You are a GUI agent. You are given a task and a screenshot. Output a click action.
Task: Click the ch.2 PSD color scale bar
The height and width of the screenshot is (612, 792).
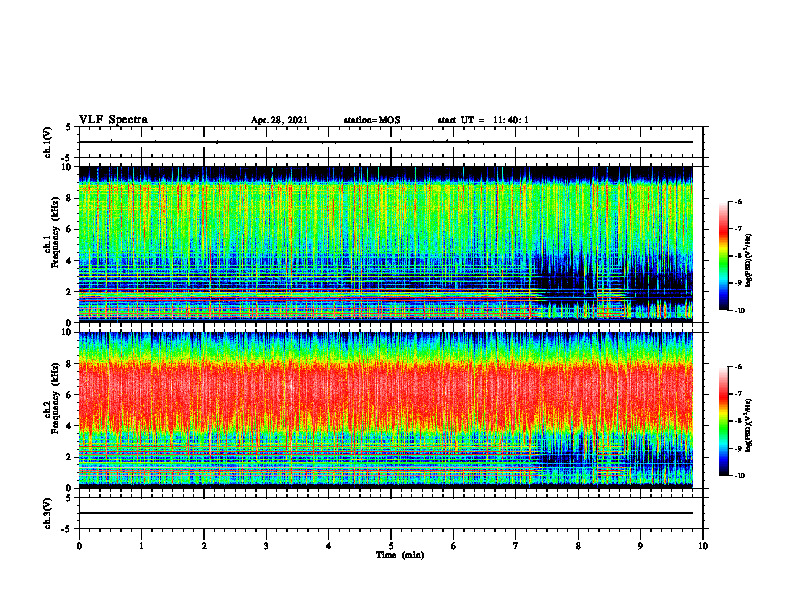click(x=723, y=421)
